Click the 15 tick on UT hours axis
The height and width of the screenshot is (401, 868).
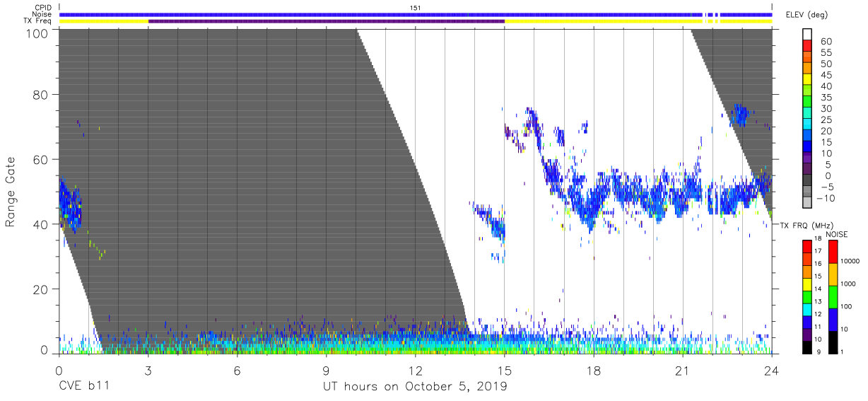[x=505, y=369]
